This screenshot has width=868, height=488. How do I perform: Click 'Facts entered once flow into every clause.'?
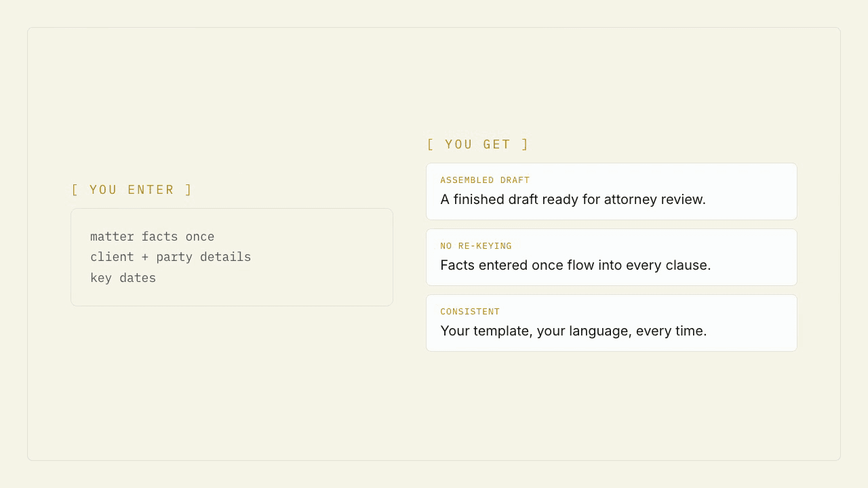click(576, 265)
